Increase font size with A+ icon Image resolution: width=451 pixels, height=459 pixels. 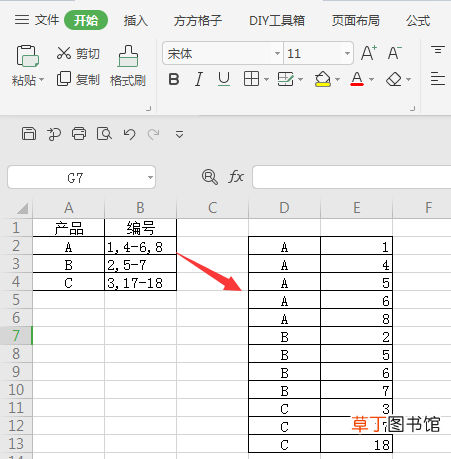[369, 53]
